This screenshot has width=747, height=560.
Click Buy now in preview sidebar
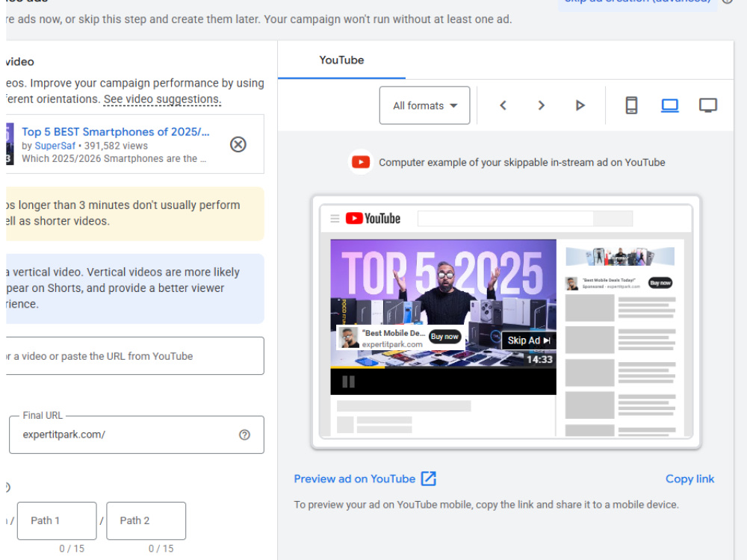tap(660, 283)
